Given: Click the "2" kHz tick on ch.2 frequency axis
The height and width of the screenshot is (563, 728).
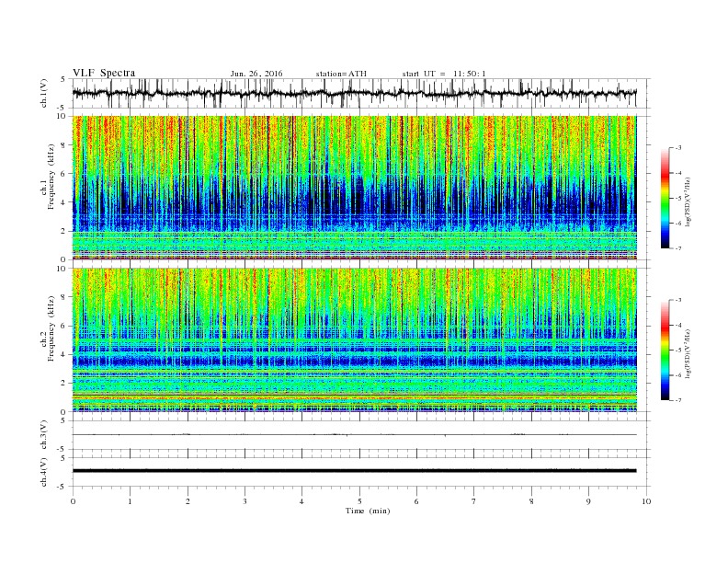Looking at the screenshot, I should 64,384.
